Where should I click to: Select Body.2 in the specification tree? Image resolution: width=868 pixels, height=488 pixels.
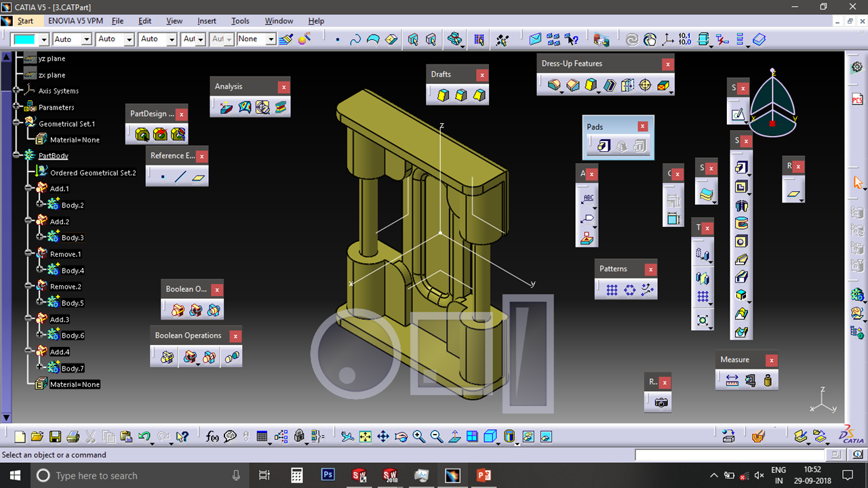click(x=73, y=205)
